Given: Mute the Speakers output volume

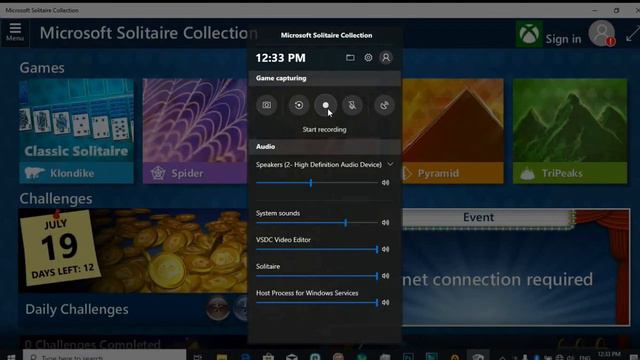Looking at the screenshot, I should coord(385,183).
